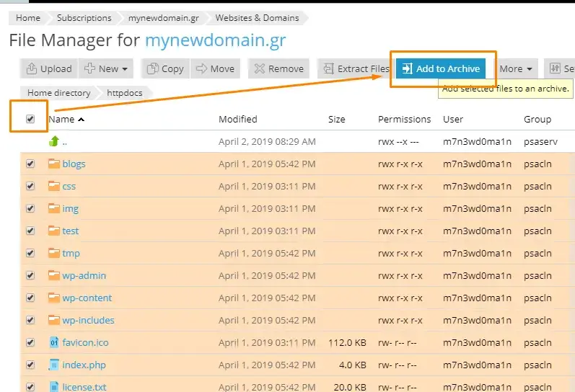Uncheck the img row checkbox

pyautogui.click(x=30, y=208)
